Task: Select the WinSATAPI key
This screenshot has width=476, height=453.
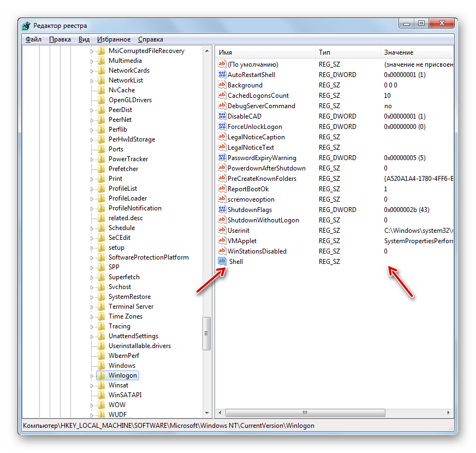Action: pos(125,395)
